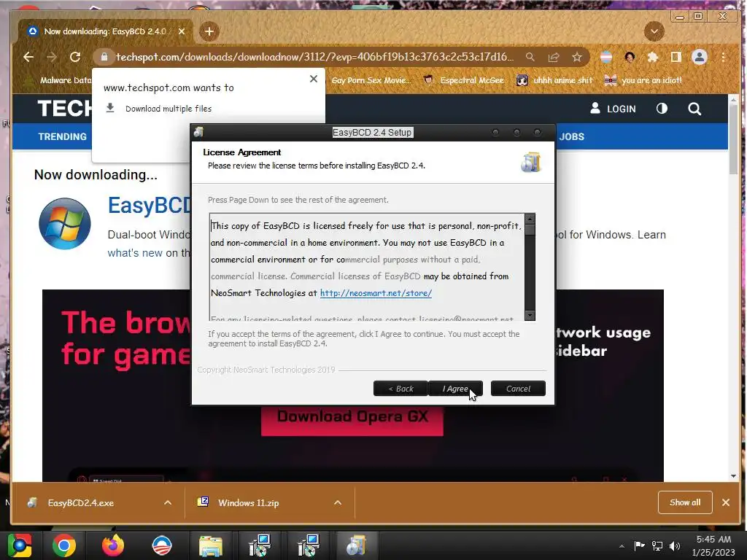Open Action Center flag tray icon
Screen dimensions: 747x560
click(639, 545)
